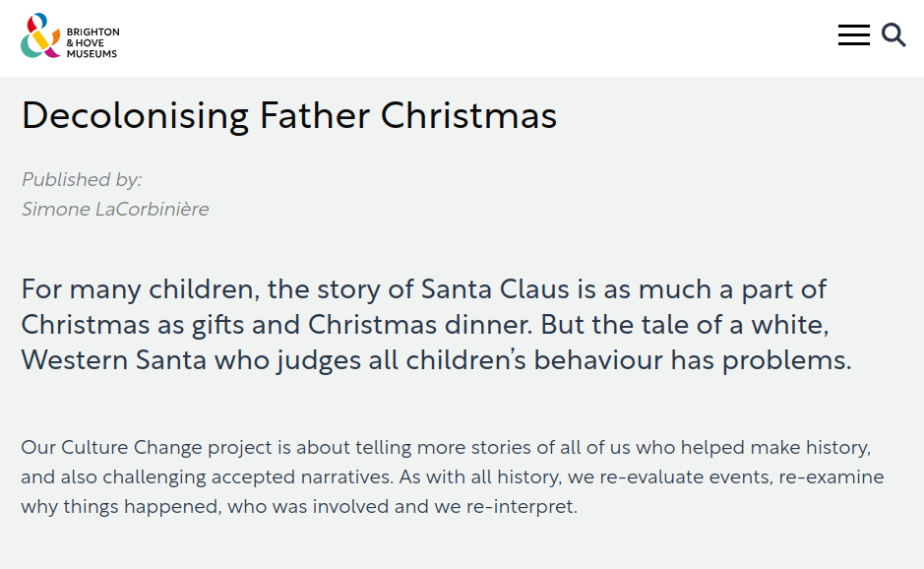Viewport: 924px width, 569px height.
Task: Click the search magnifier icon
Action: coord(893,35)
